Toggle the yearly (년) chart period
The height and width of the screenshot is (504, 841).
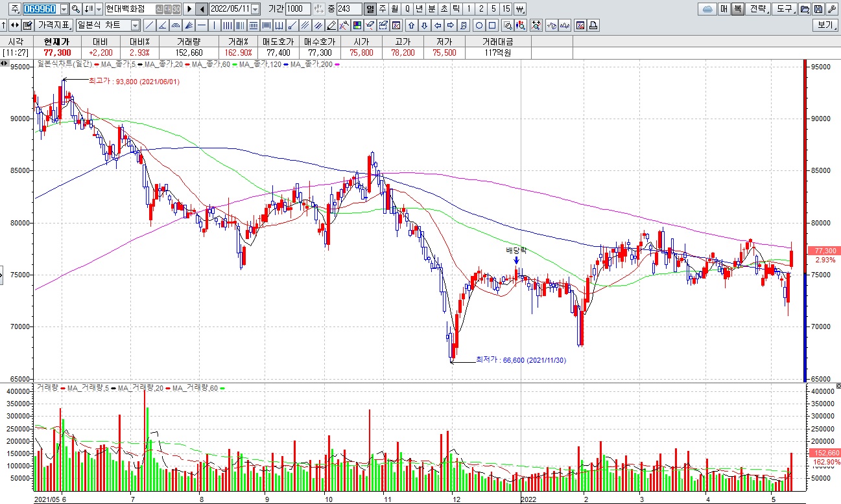[418, 9]
